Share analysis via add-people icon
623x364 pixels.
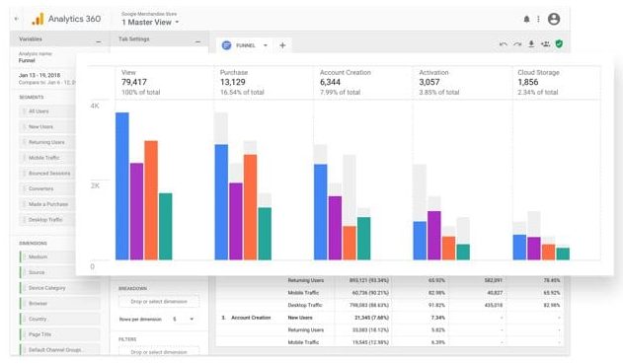pos(545,44)
